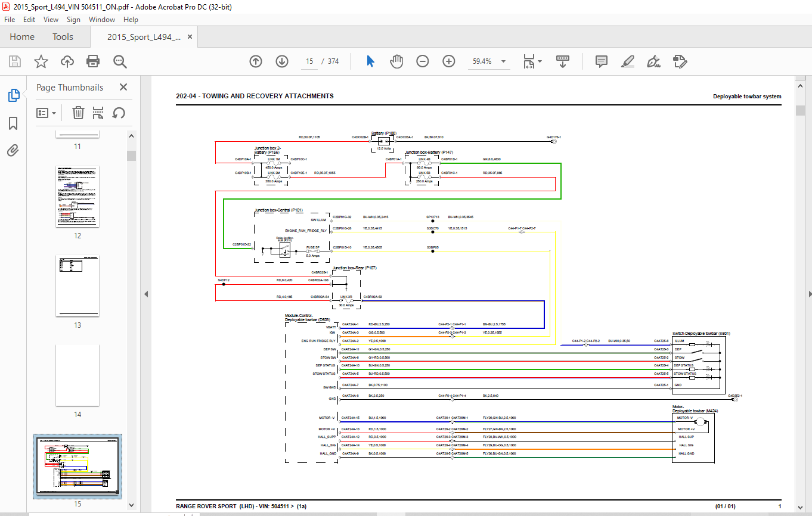This screenshot has height=516, width=812.
Task: Open the Help menu
Action: point(131,20)
